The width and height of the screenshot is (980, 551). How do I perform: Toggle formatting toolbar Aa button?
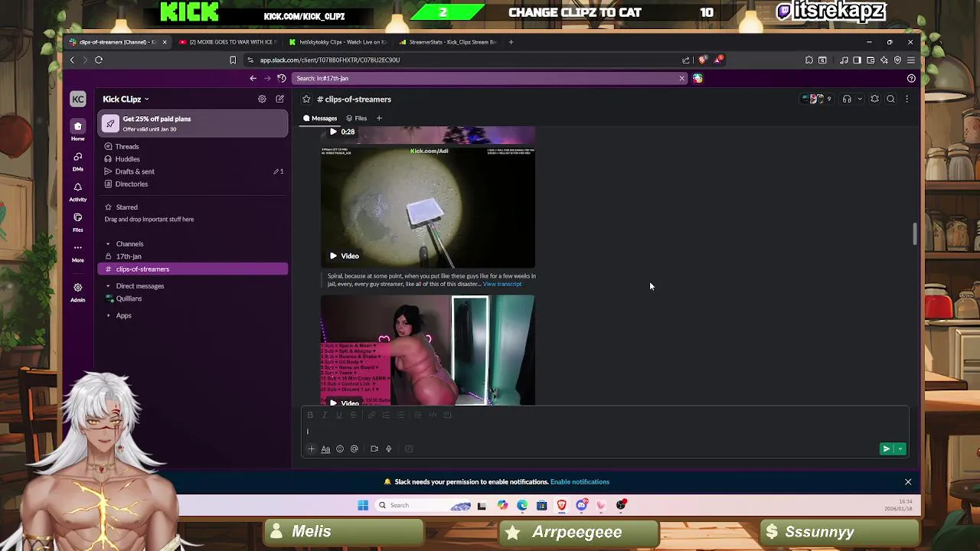click(x=325, y=449)
